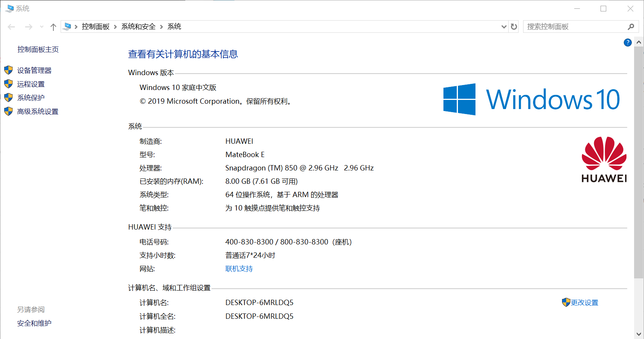644x339 pixels.
Task: Open 控制面板主页 link
Action: point(38,49)
